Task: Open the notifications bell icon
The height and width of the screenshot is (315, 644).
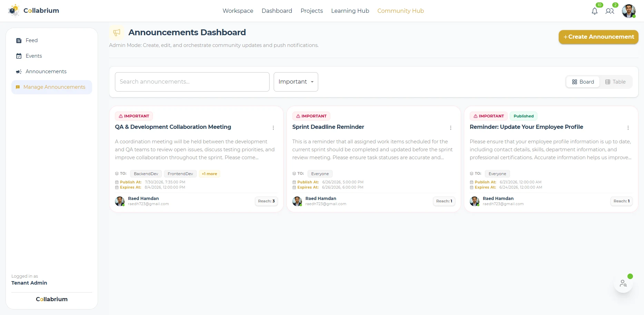Action: pos(595,11)
